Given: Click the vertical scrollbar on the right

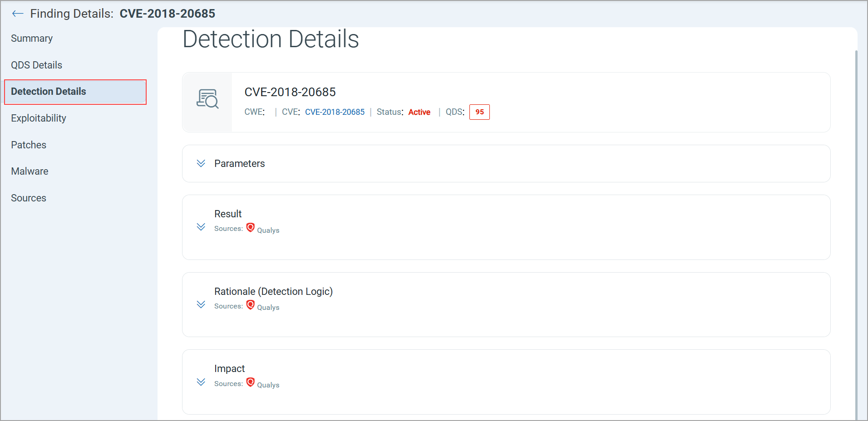Looking at the screenshot, I should tap(856, 235).
